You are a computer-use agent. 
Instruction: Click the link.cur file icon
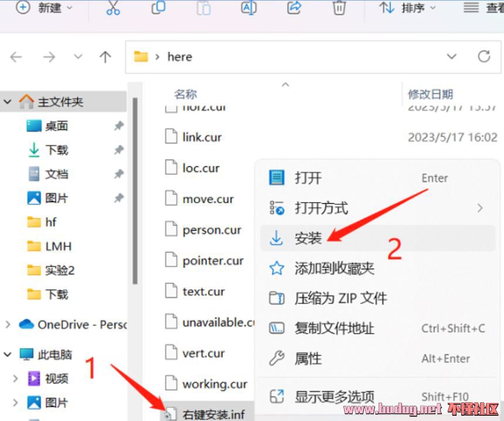pos(171,136)
